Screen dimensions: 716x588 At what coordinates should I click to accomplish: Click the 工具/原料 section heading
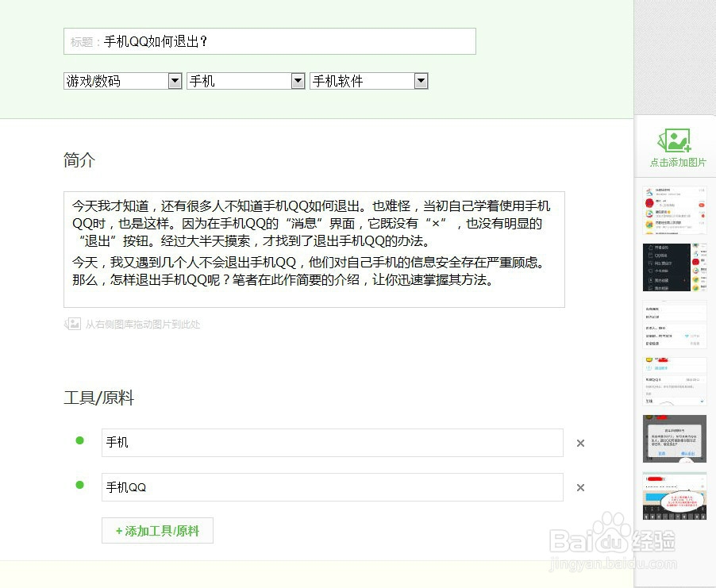pos(98,398)
